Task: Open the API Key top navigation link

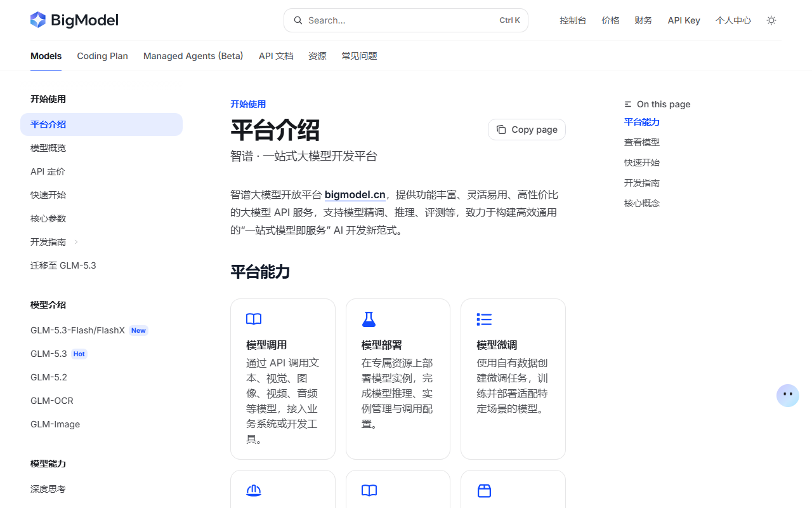Action: (684, 20)
